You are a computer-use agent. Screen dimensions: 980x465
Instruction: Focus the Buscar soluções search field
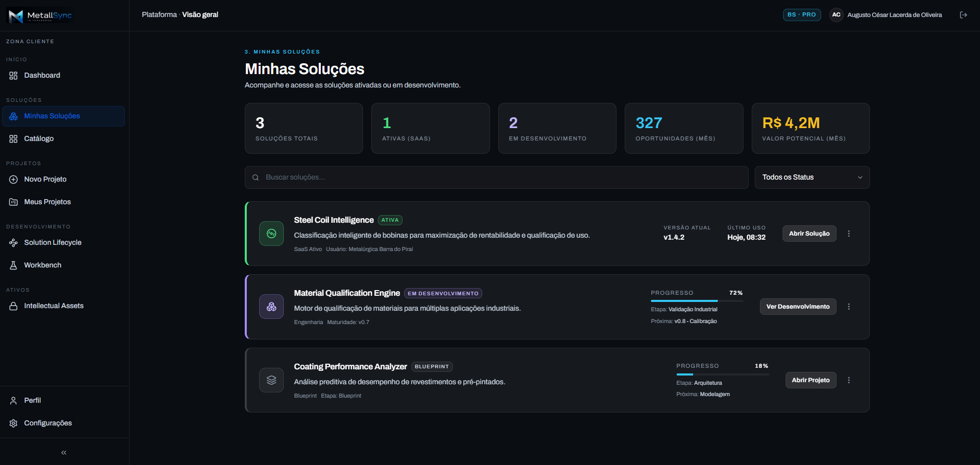pos(496,177)
